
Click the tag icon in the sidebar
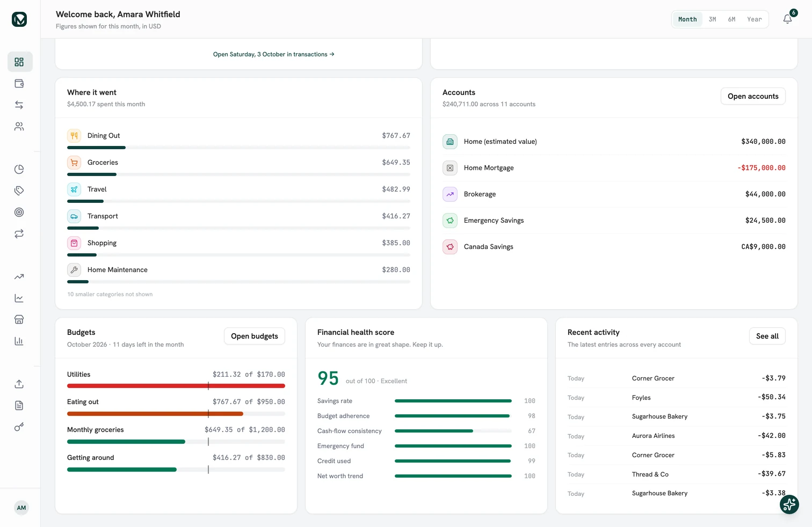coord(19,191)
